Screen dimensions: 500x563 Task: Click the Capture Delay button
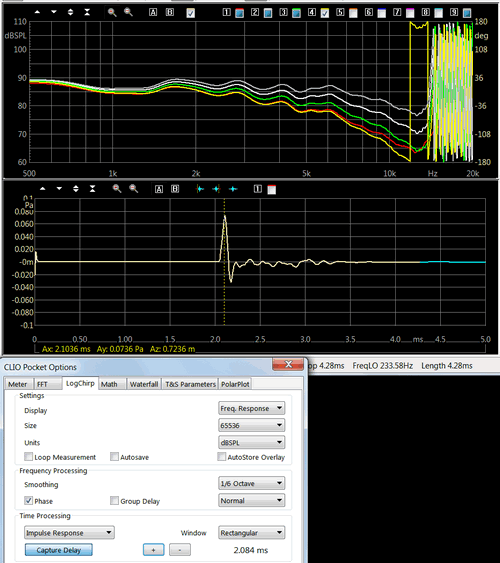coord(59,550)
